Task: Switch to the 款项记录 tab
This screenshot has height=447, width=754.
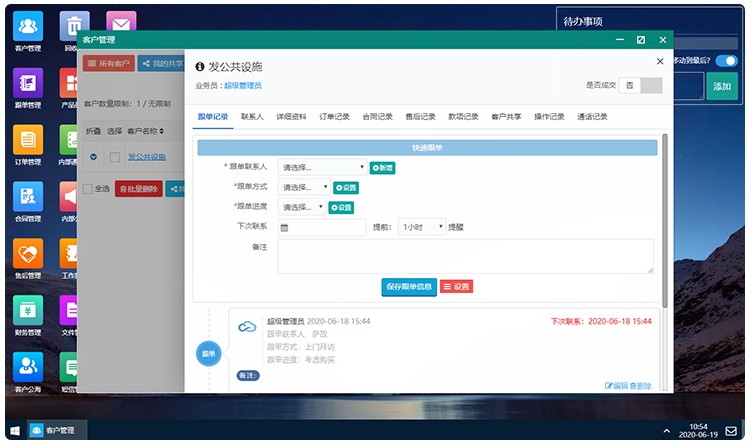Action: [463, 117]
